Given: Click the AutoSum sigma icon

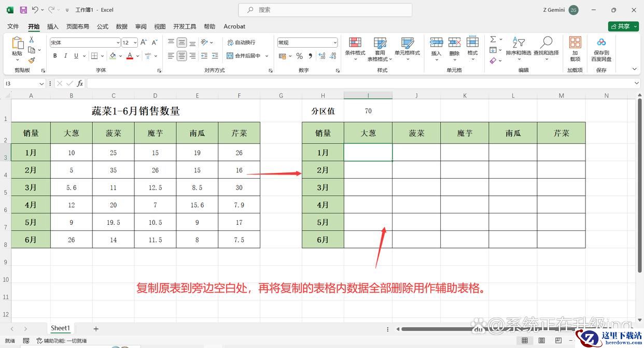Looking at the screenshot, I should coord(493,39).
